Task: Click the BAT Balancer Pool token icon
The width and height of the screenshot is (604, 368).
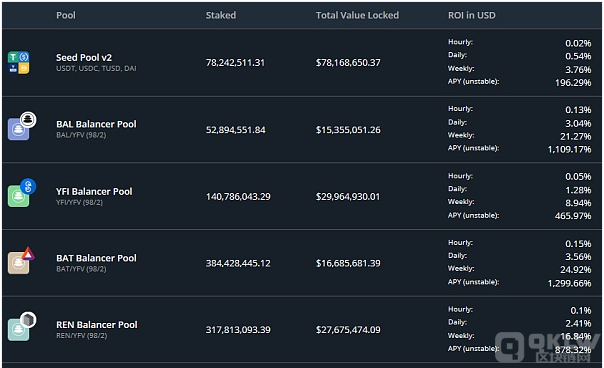Action: (21, 260)
